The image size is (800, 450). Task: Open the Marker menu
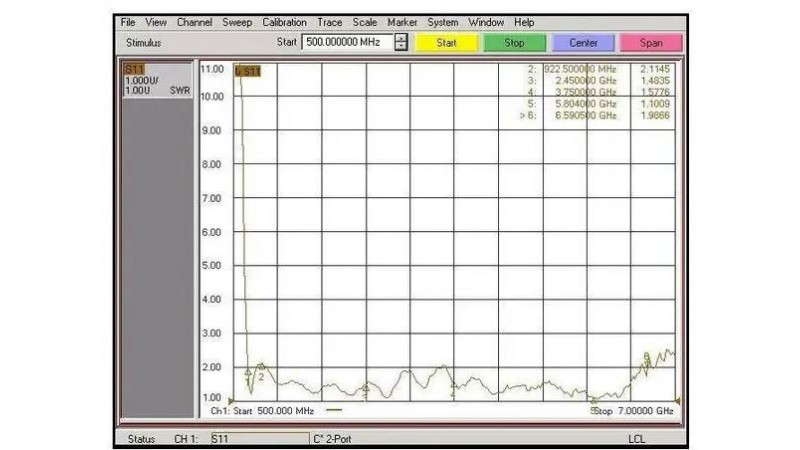(x=402, y=22)
